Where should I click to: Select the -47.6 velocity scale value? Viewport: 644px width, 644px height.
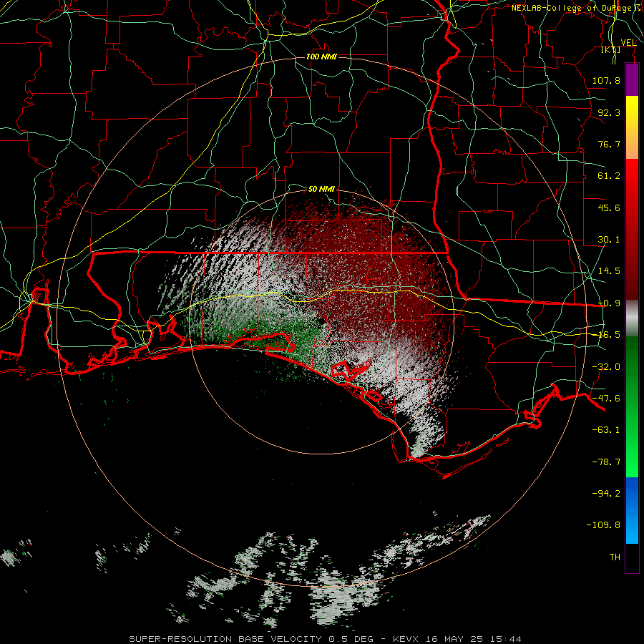point(606,399)
